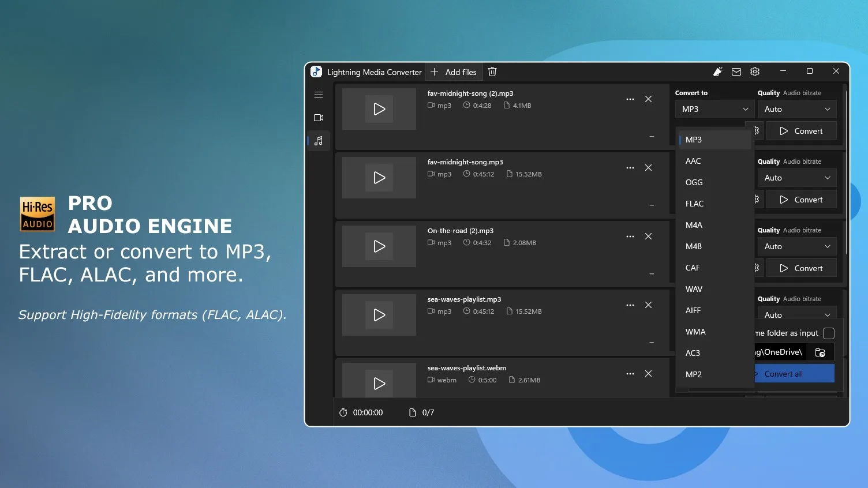Open the hamburger navigation menu

[x=319, y=95]
